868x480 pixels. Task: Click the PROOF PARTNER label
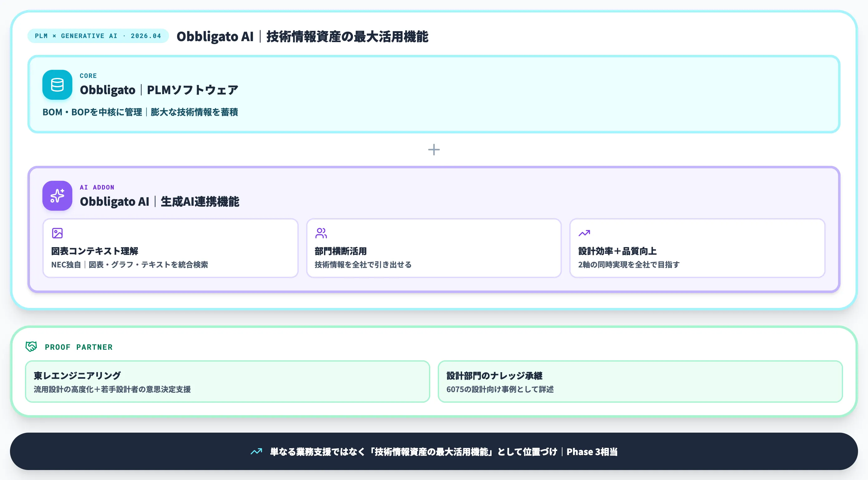pos(79,347)
